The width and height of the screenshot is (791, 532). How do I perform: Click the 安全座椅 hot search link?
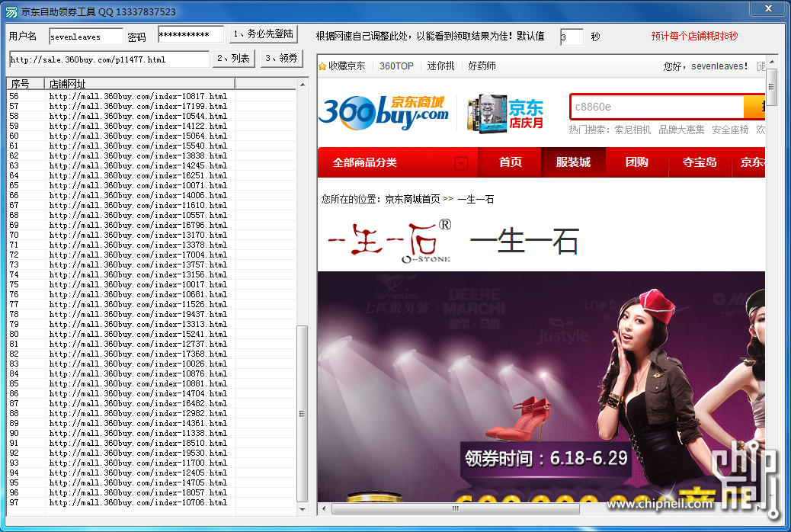[730, 130]
